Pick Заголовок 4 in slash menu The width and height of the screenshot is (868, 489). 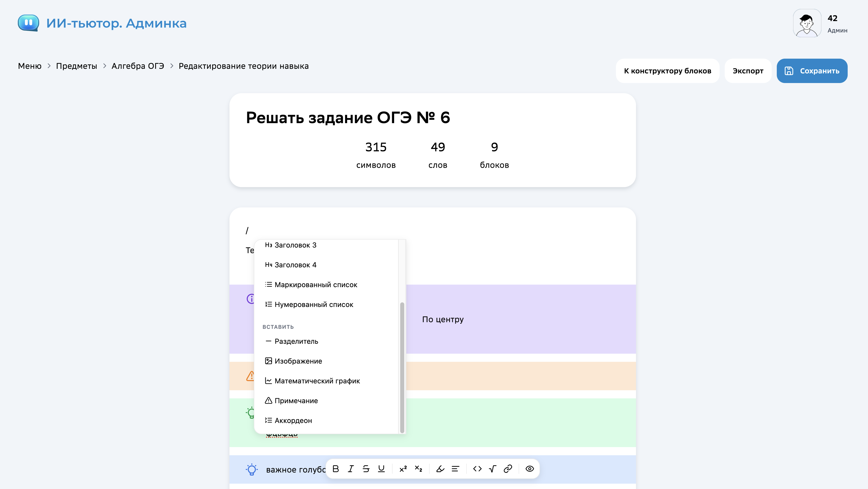click(295, 265)
